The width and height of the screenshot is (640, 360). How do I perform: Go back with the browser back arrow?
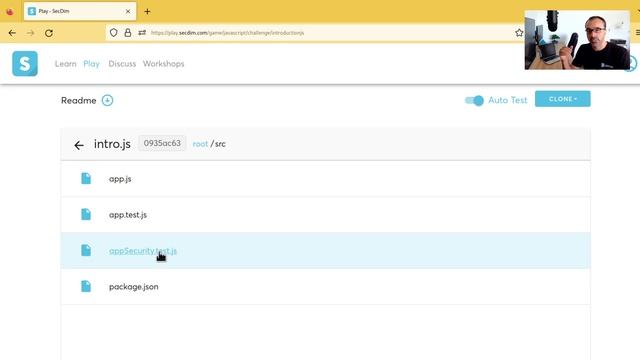click(12, 33)
